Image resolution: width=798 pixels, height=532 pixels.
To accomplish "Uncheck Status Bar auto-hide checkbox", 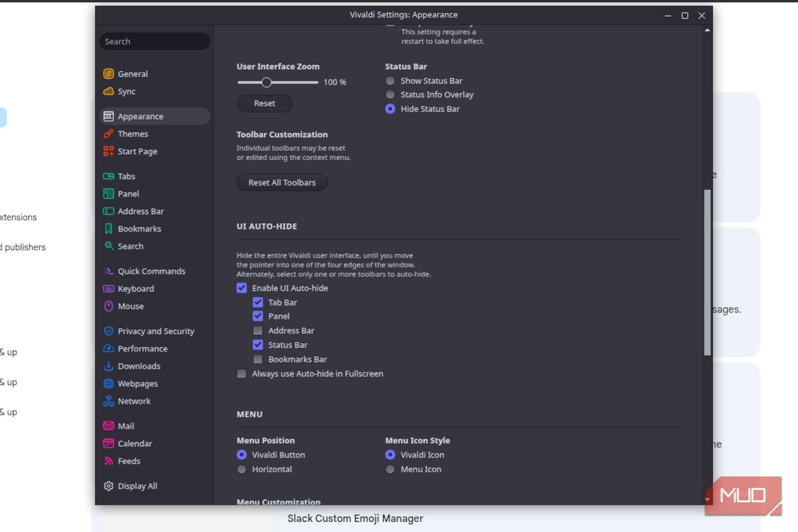I will click(x=258, y=344).
